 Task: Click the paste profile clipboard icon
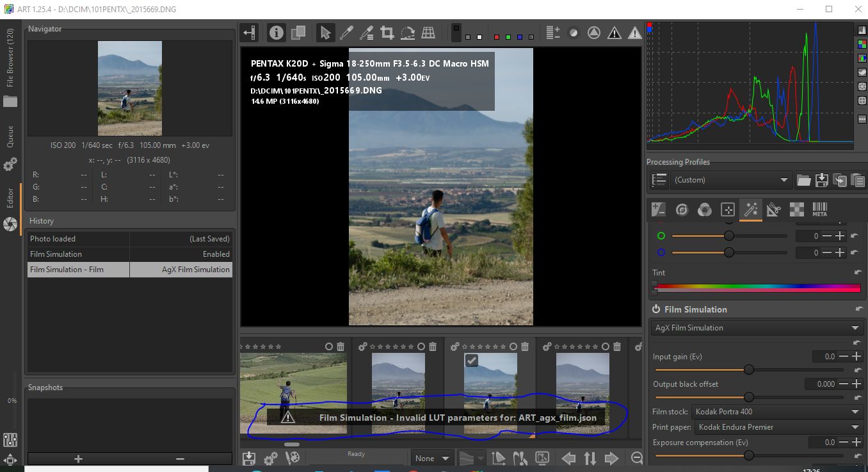858,181
